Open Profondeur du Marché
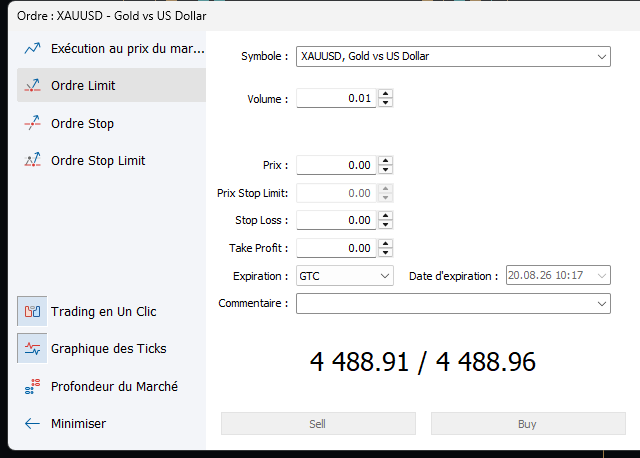The height and width of the screenshot is (458, 640). (x=114, y=386)
